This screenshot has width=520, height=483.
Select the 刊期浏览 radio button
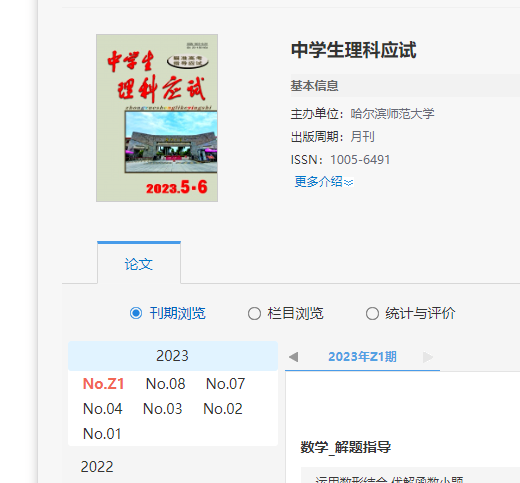(x=136, y=313)
